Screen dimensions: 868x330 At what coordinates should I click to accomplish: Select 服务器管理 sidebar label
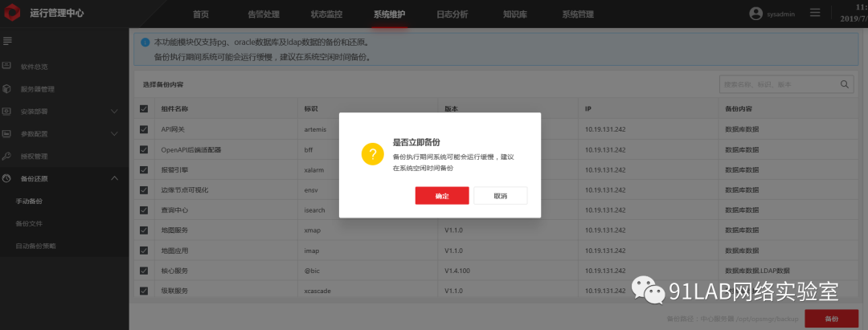pos(37,89)
